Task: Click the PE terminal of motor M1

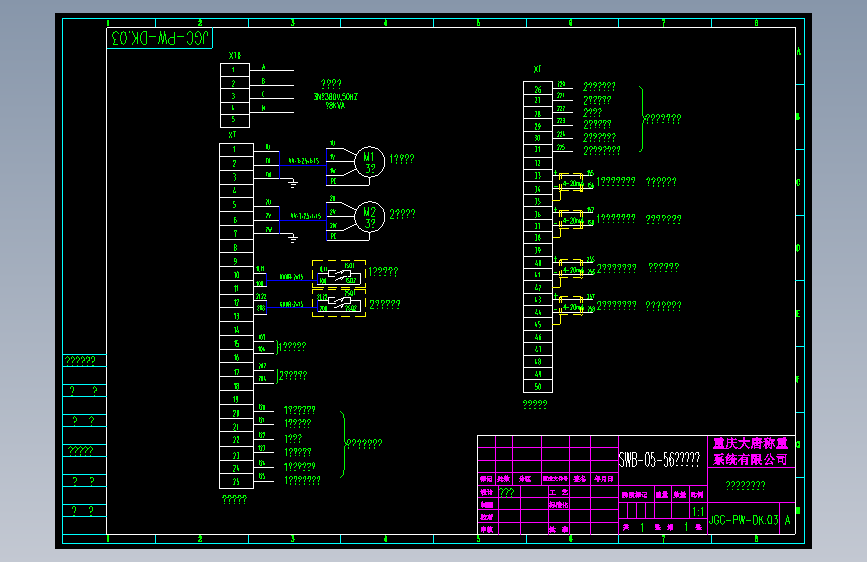Action: point(333,181)
